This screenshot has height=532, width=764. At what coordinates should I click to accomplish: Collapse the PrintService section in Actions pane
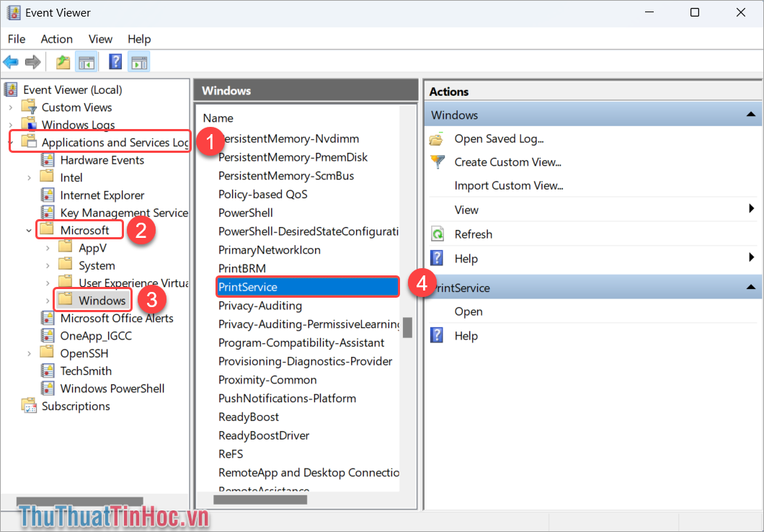[x=750, y=288]
